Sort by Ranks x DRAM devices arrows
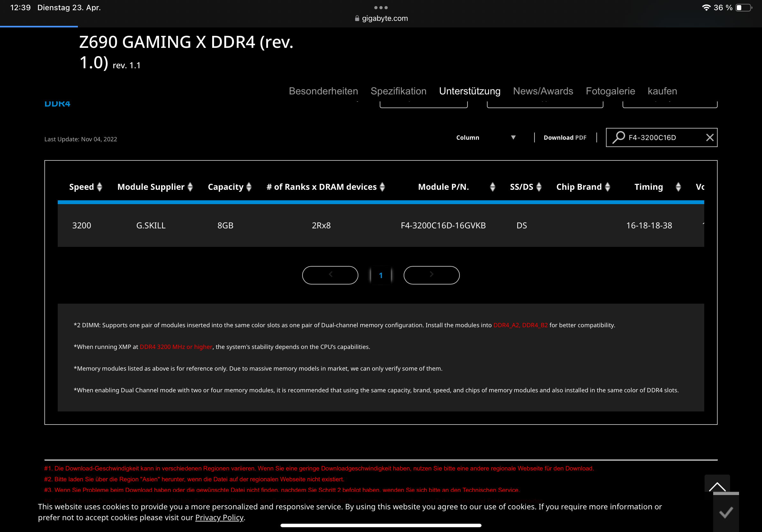Viewport: 762px width, 532px height. point(382,187)
